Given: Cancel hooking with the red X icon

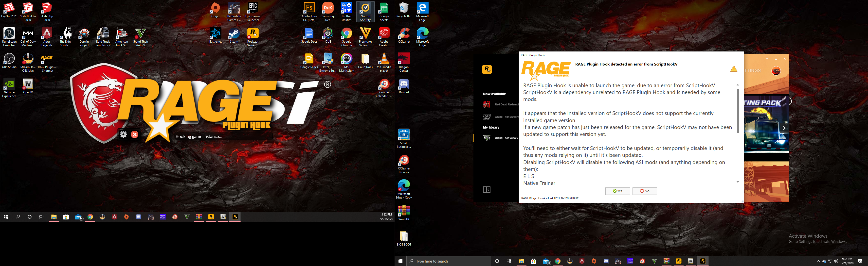Looking at the screenshot, I should tap(135, 135).
